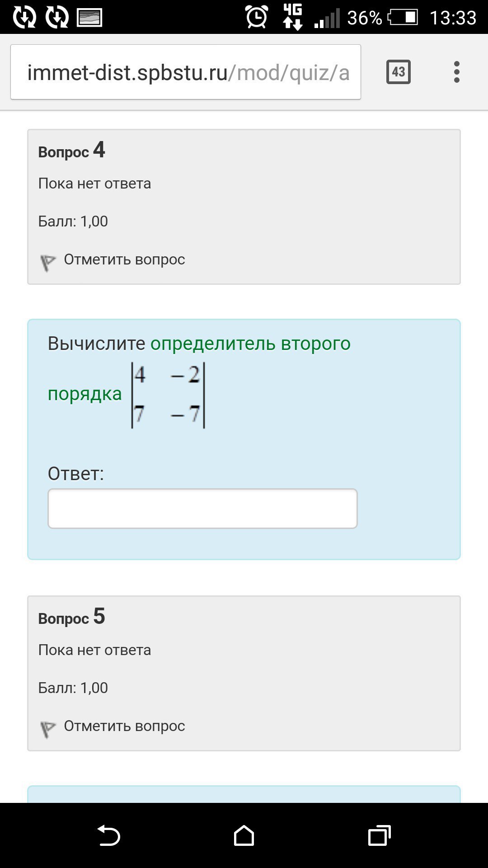Click the flag icon under Вопрос 5
This screenshot has width=488, height=868.
tap(47, 729)
